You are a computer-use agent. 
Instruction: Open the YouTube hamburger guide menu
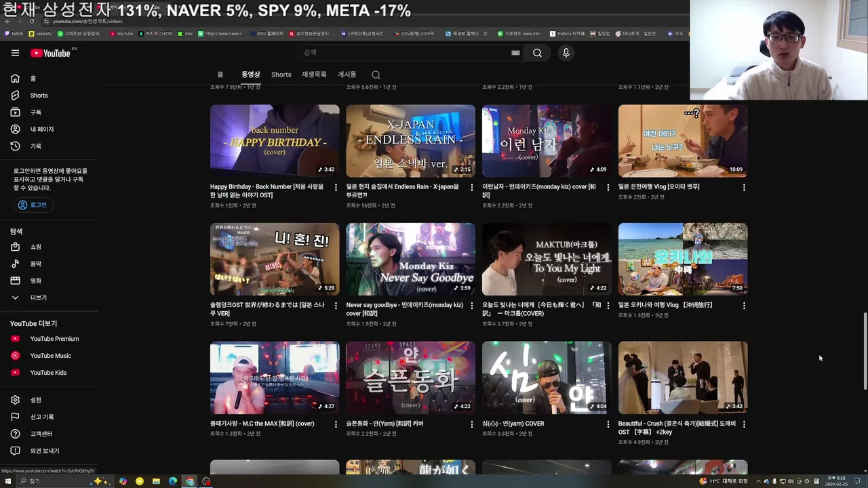coord(15,53)
